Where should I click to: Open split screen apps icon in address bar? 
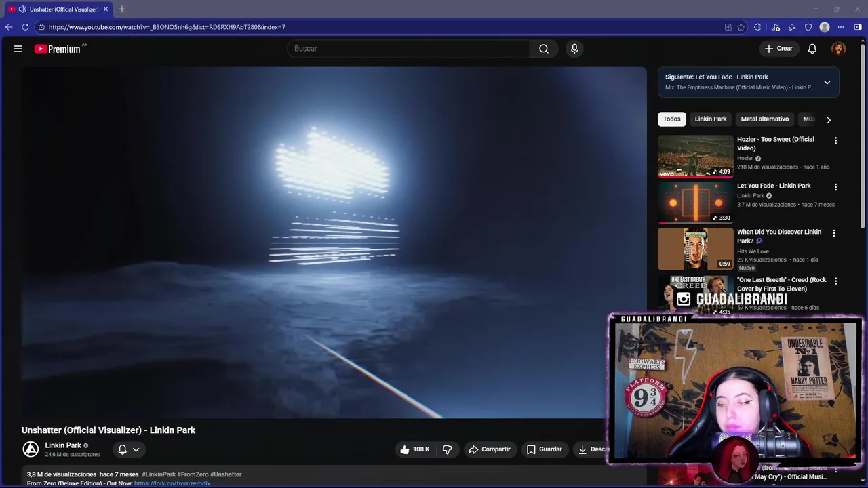(728, 27)
